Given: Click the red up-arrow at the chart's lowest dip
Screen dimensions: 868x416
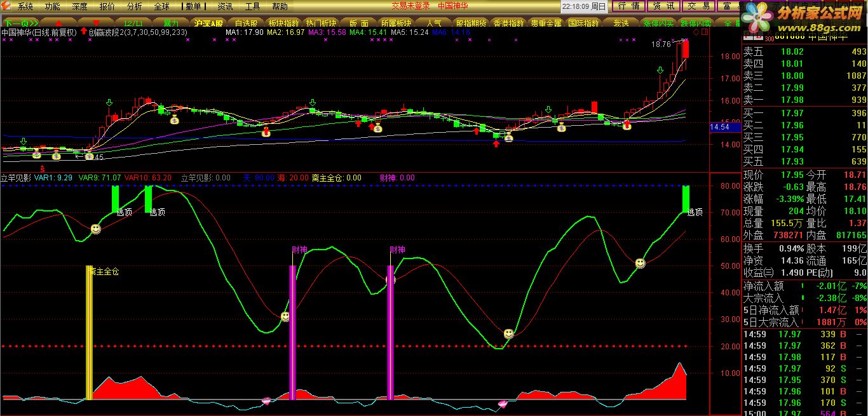Looking at the screenshot, I should click(496, 144).
